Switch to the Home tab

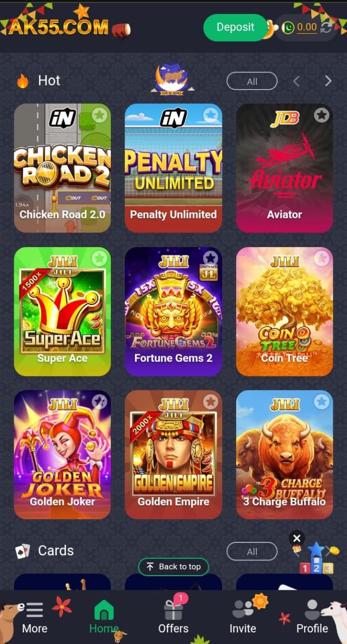coord(104,616)
